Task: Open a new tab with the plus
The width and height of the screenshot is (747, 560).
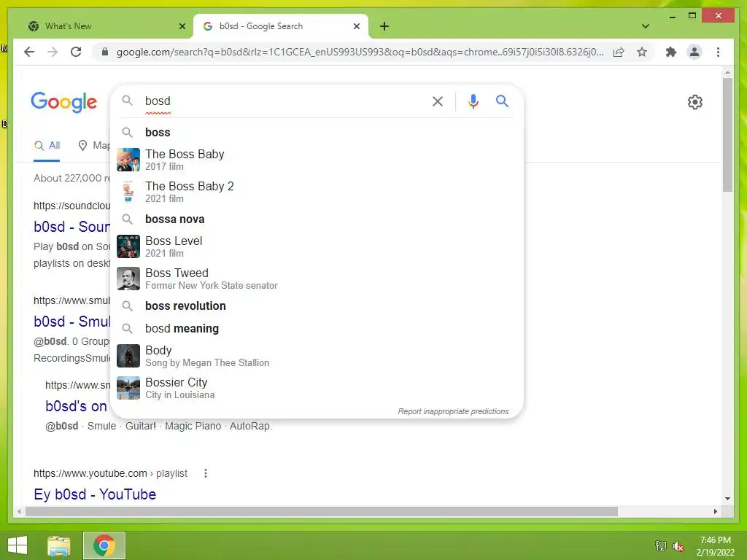Action: [384, 26]
